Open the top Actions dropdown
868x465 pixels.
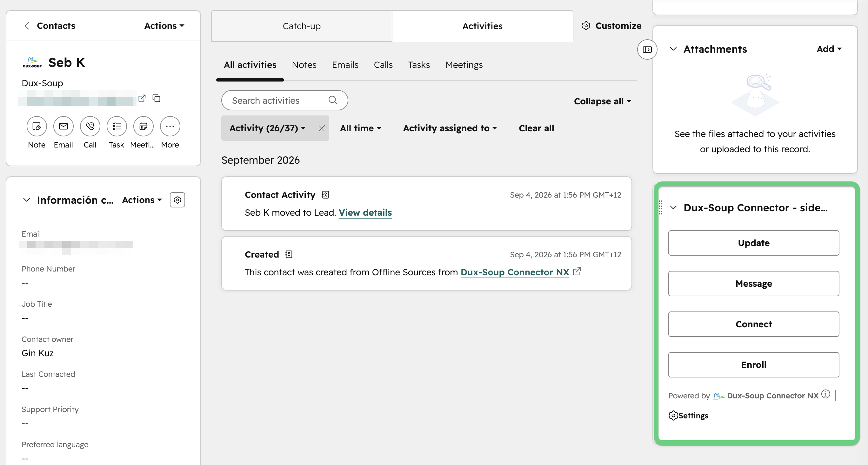pyautogui.click(x=164, y=26)
